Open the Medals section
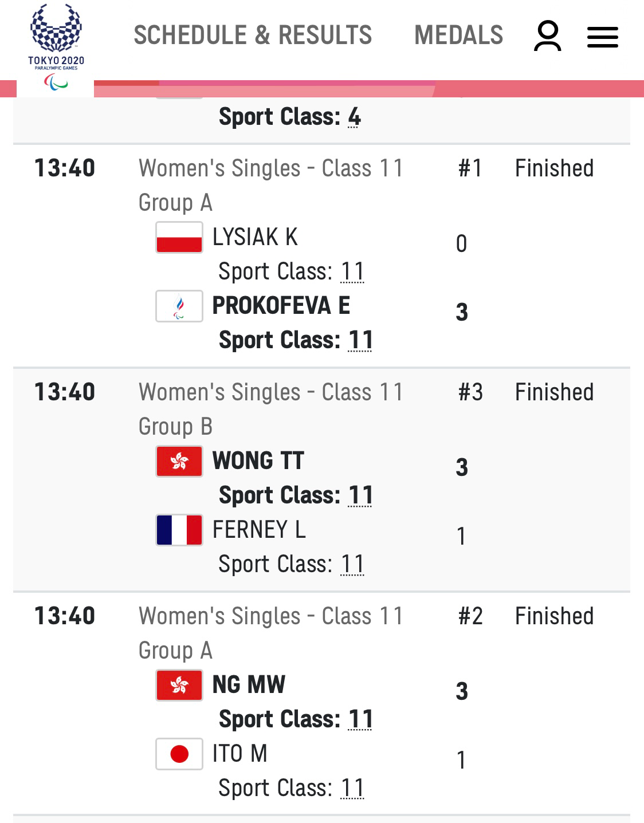644x823 pixels. [458, 35]
